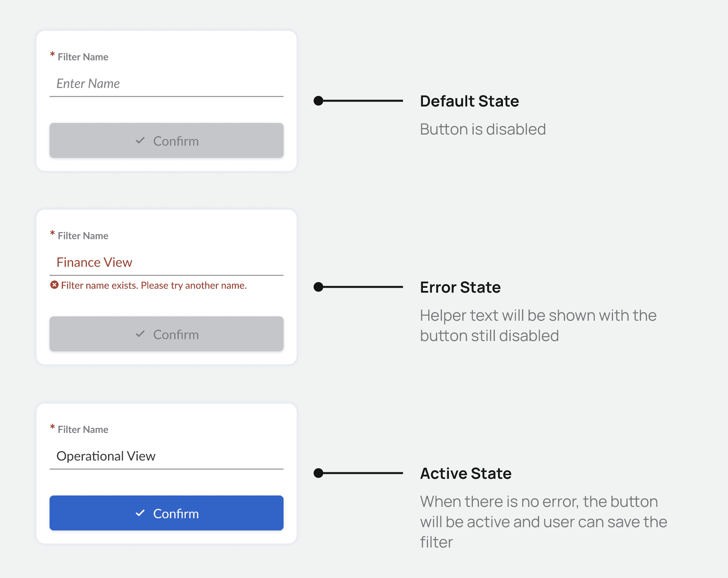The width and height of the screenshot is (728, 578).
Task: Click the 'Button is disabled' description text
Action: pos(483,129)
